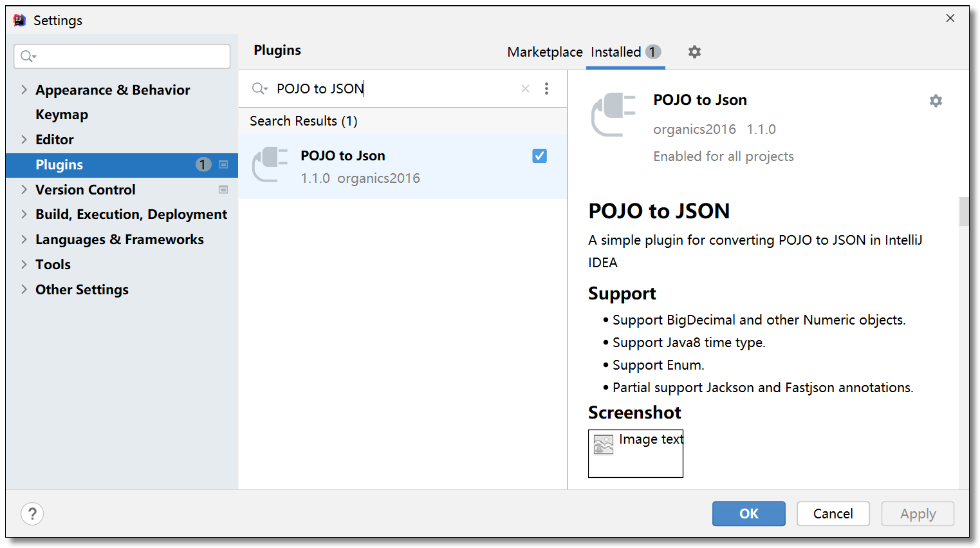Screen dimensions: 980x548
Task: Select the Editor settings entry
Action: [55, 140]
